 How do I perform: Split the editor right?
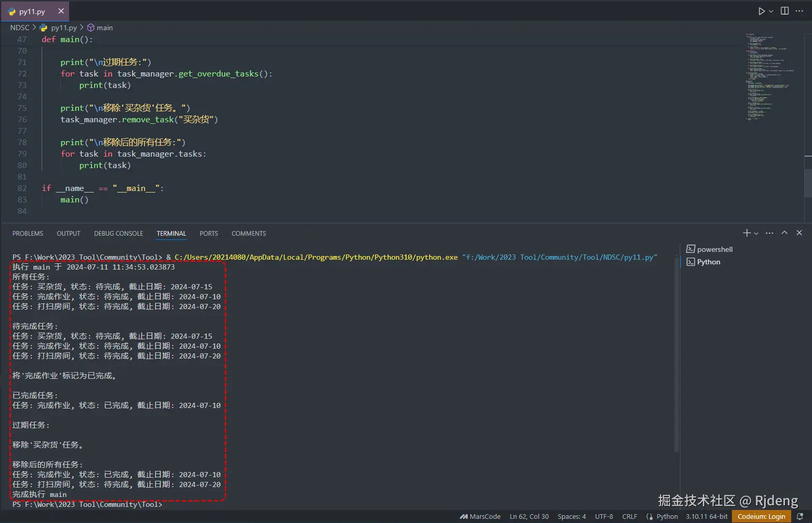784,11
